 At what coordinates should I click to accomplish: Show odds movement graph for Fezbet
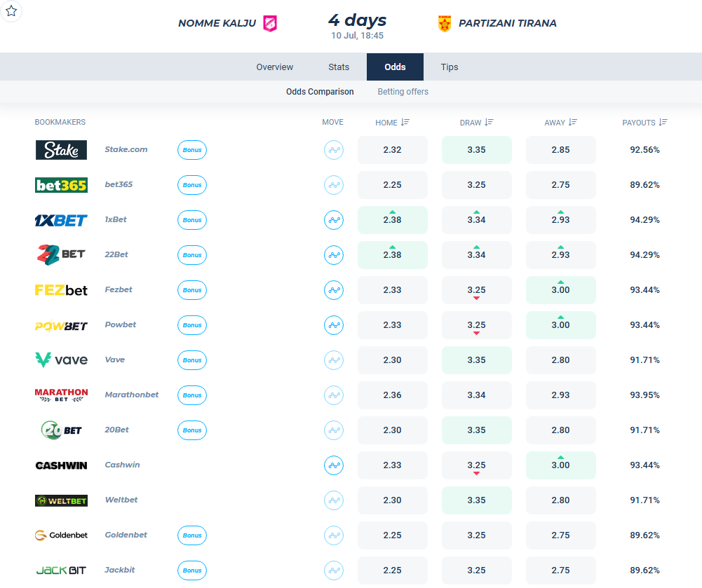334,290
